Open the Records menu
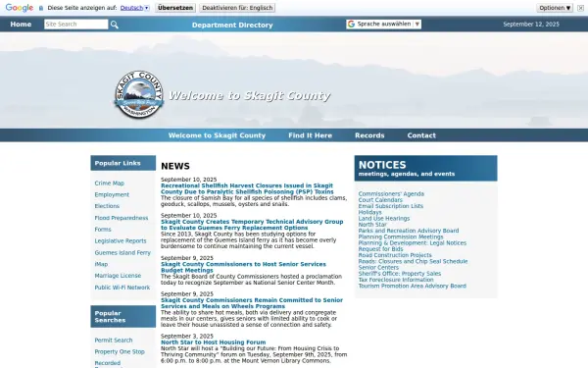Image resolution: width=588 pixels, height=368 pixels. (x=369, y=135)
